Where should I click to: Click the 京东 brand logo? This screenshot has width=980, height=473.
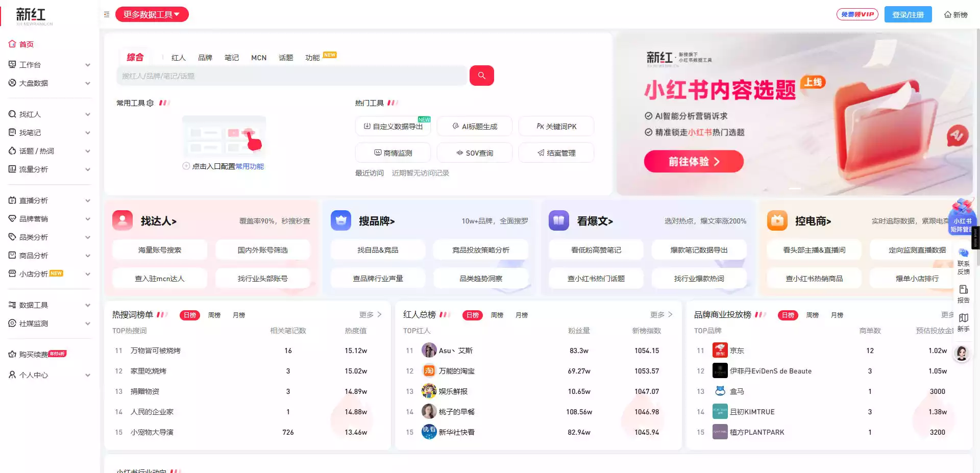720,351
